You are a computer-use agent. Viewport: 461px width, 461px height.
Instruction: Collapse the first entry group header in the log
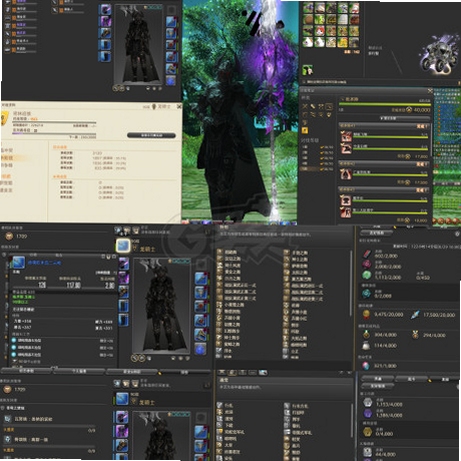click(384, 126)
